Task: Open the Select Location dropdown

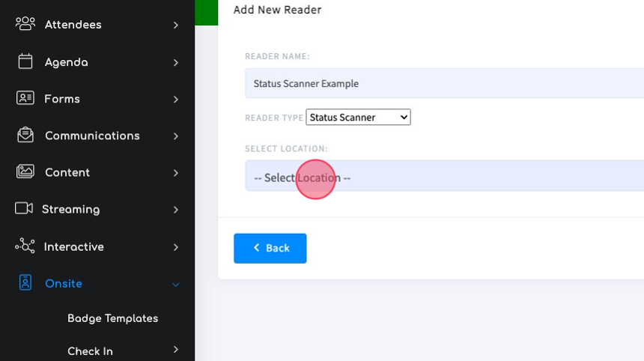Action: [444, 176]
